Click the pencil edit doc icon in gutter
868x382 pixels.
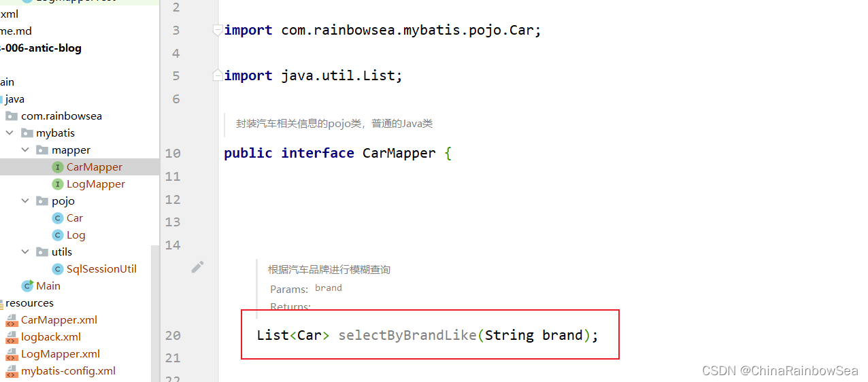[x=197, y=267]
